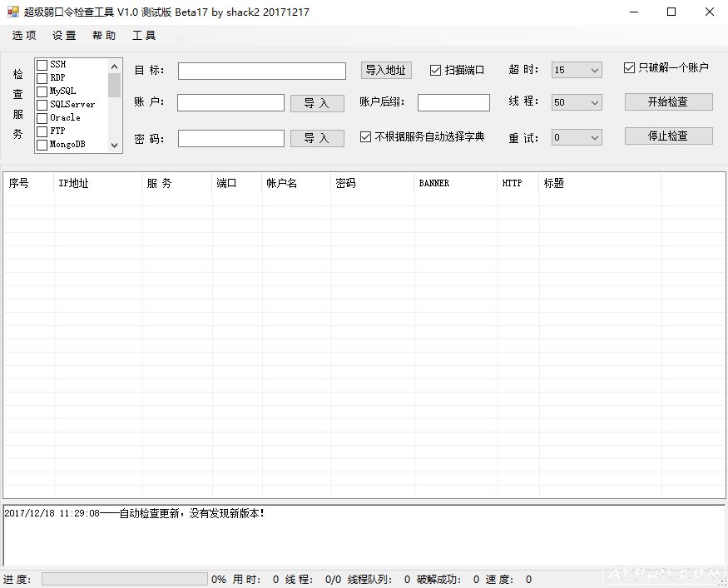
Task: Click inside the 目标 target input field
Action: (x=261, y=71)
